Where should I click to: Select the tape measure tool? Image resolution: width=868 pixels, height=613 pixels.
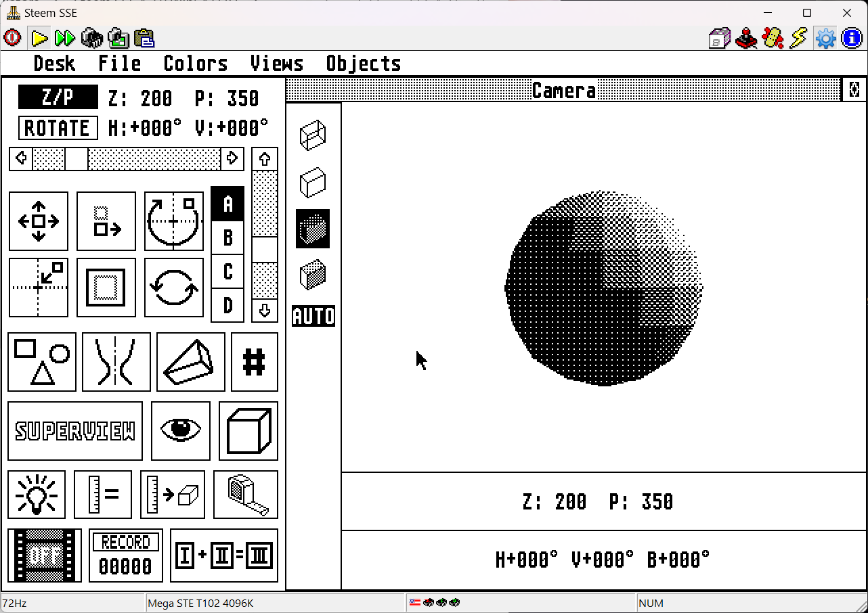(245, 495)
